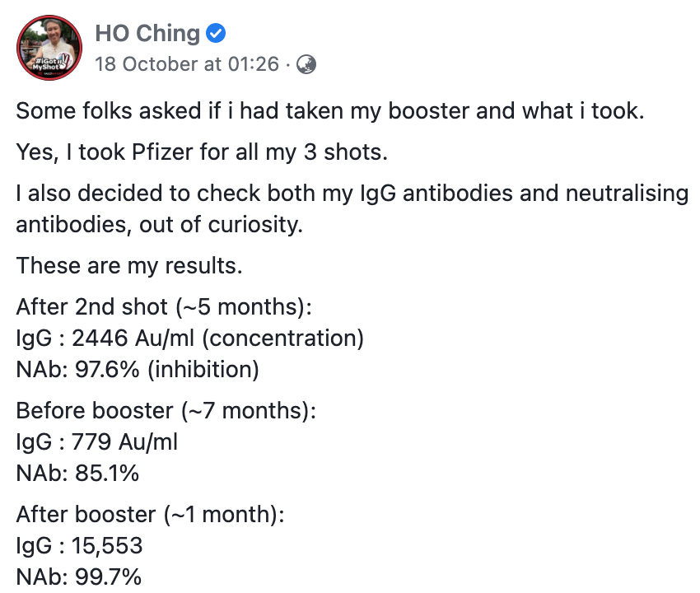Click the 'antibodies, out of curiosity' line
700x593 pixels.
click(159, 223)
